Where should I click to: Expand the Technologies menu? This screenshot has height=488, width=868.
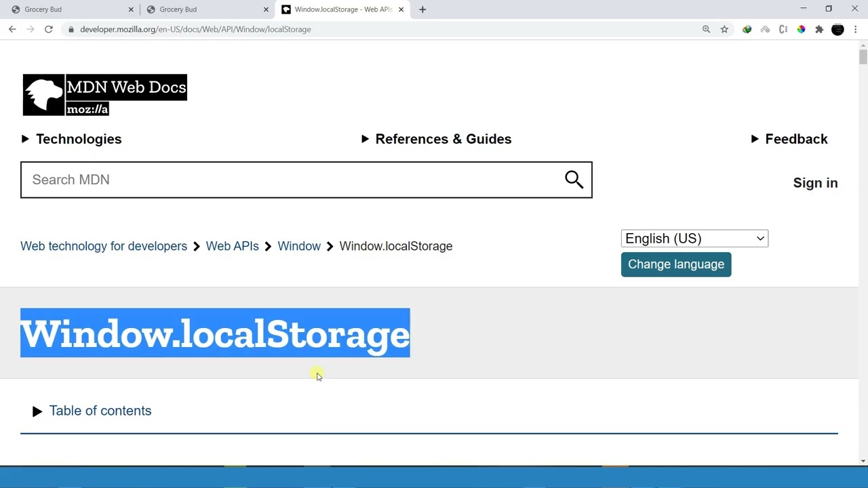71,139
